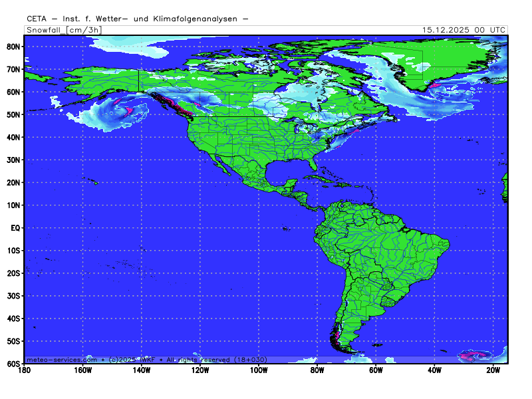
Task: Click the 40N latitude axis label
Action: pos(14,137)
